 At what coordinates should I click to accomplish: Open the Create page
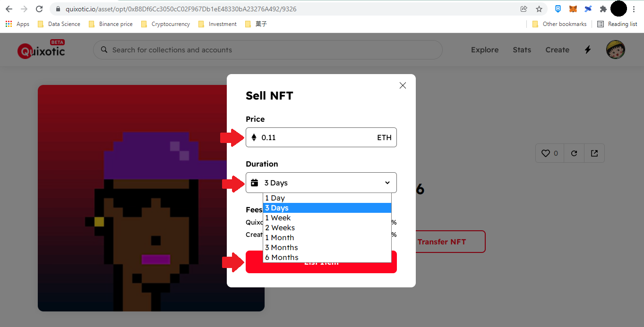(558, 50)
